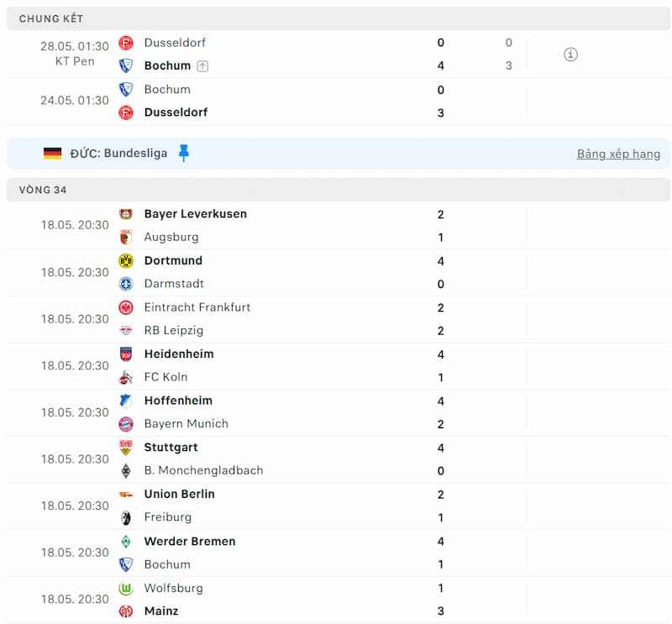This screenshot has height=624, width=672.
Task: Open the Bảng xếp hạng standings link
Action: click(618, 154)
